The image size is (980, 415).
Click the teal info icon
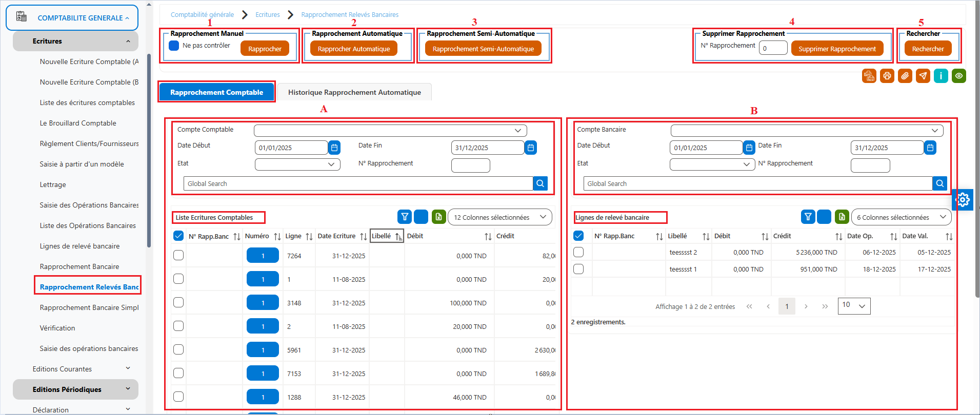click(x=941, y=76)
